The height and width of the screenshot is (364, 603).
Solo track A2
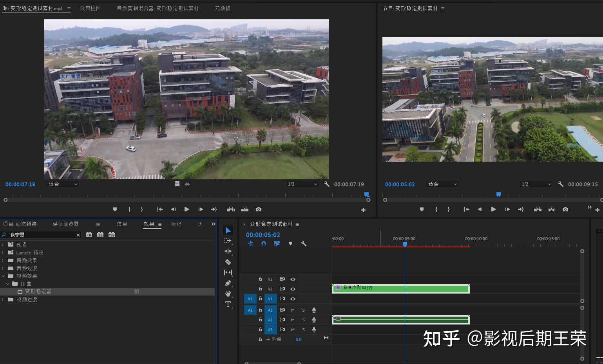pos(303,320)
